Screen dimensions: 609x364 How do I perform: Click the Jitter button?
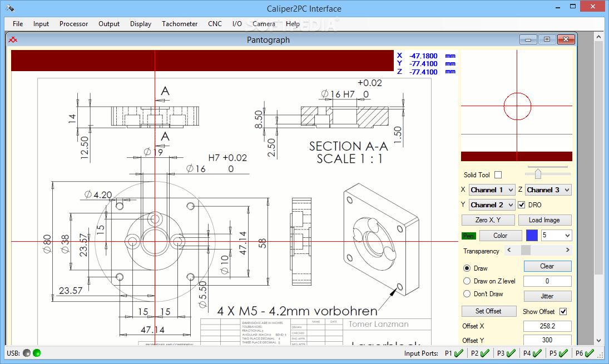click(x=547, y=296)
